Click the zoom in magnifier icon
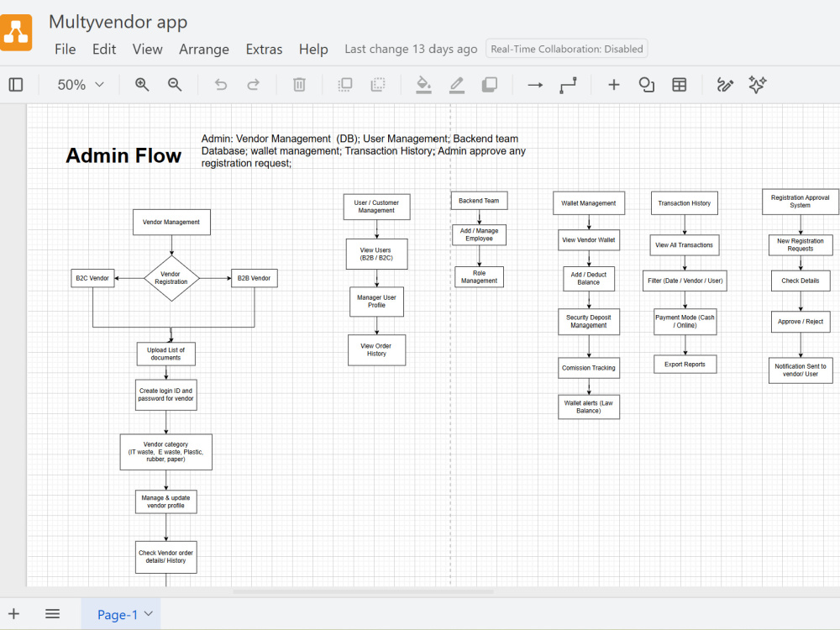 (142, 85)
